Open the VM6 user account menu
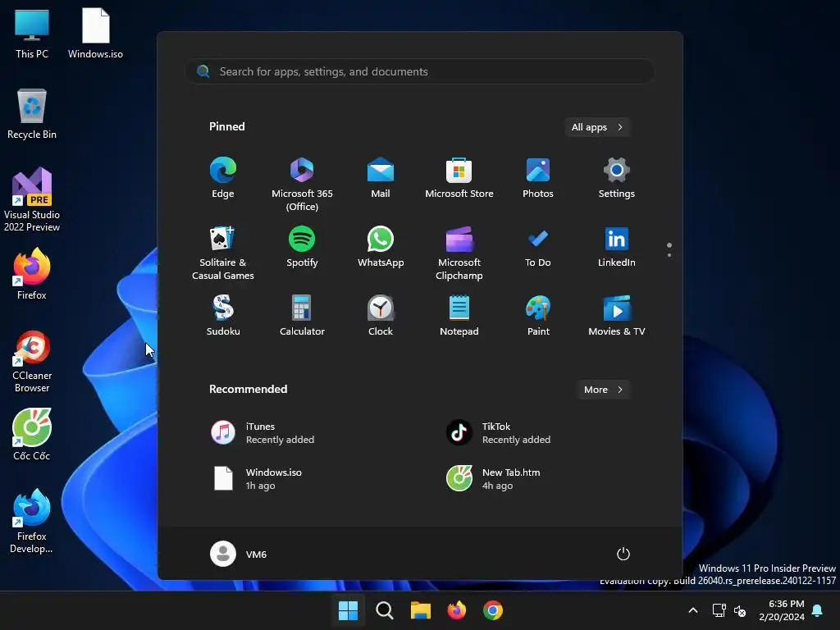This screenshot has height=630, width=840. pyautogui.click(x=239, y=554)
